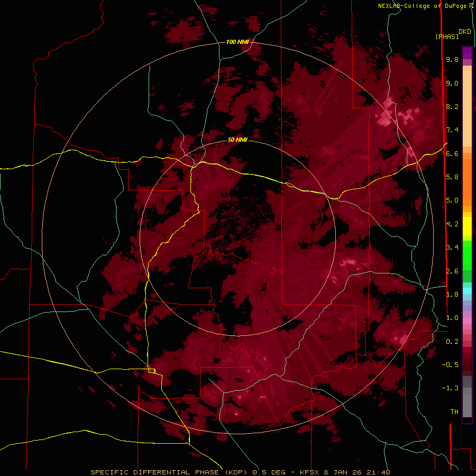Click the 4.2 value on the color scale
The height and width of the screenshot is (476, 476).
(452, 224)
